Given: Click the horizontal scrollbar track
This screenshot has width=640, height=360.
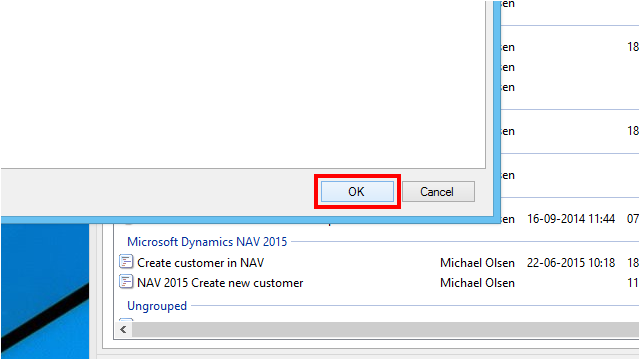Looking at the screenshot, I should pyautogui.click(x=385, y=329).
